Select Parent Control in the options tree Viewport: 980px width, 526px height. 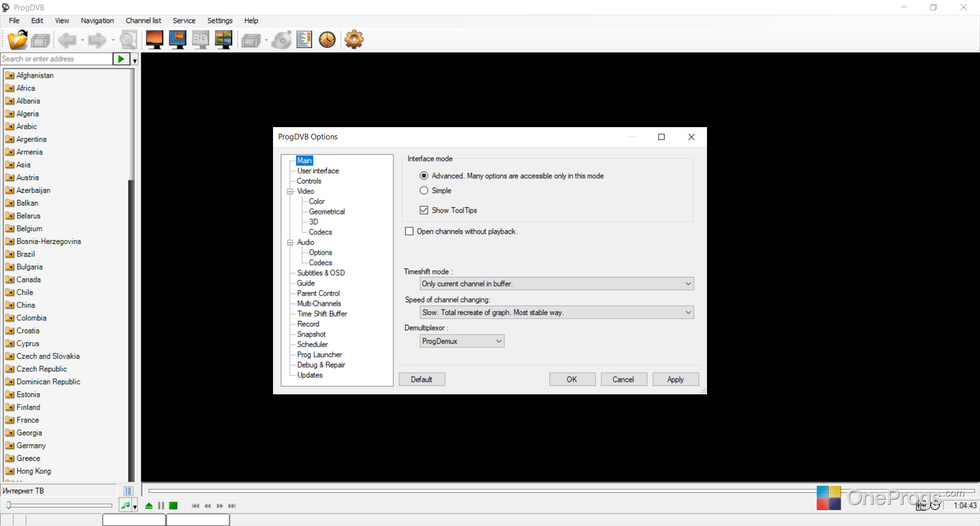(x=318, y=294)
